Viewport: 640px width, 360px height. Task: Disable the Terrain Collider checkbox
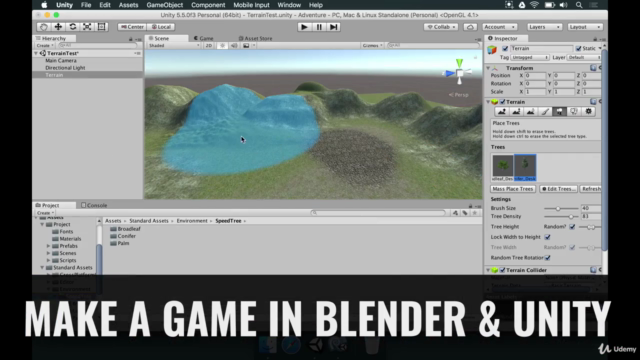[502, 270]
